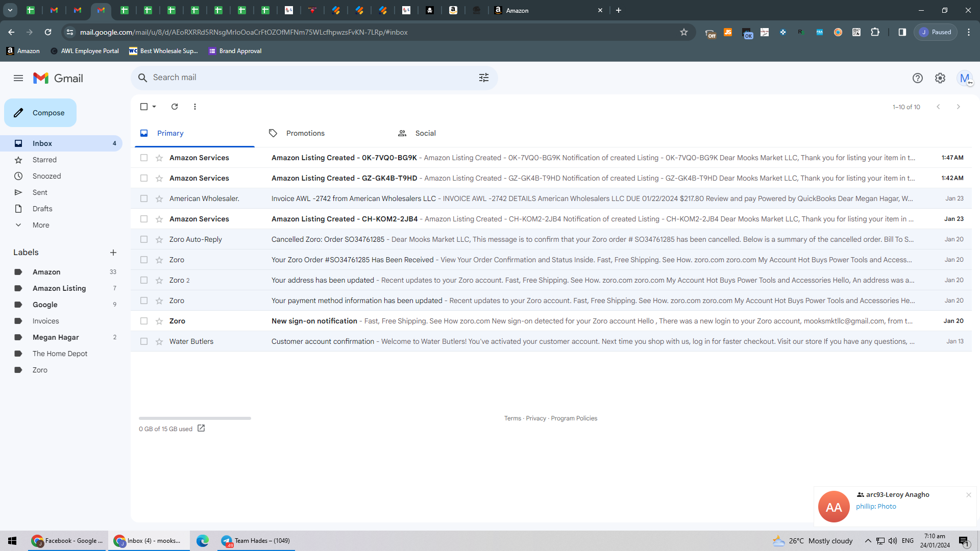This screenshot has height=551, width=980.
Task: Toggle Chrome side panel icon
Action: coord(902,32)
